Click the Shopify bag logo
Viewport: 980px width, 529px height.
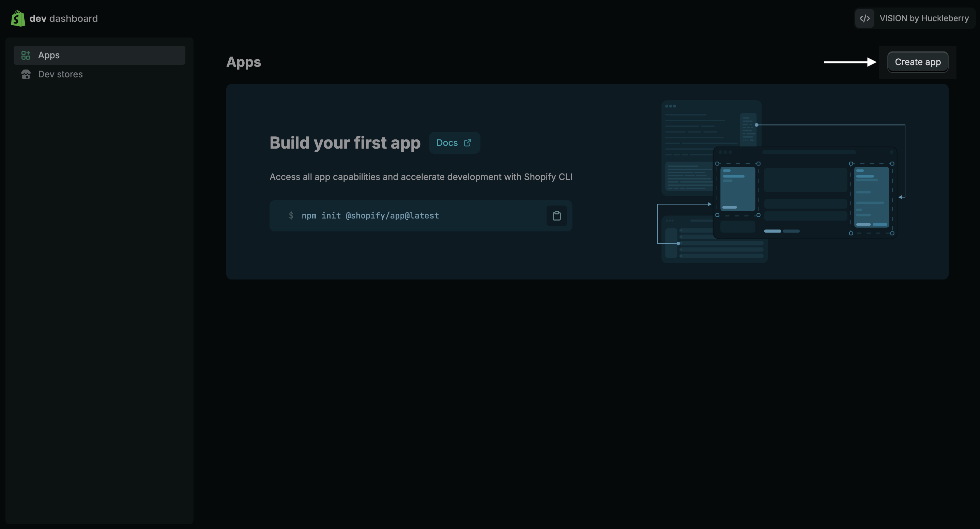tap(18, 18)
